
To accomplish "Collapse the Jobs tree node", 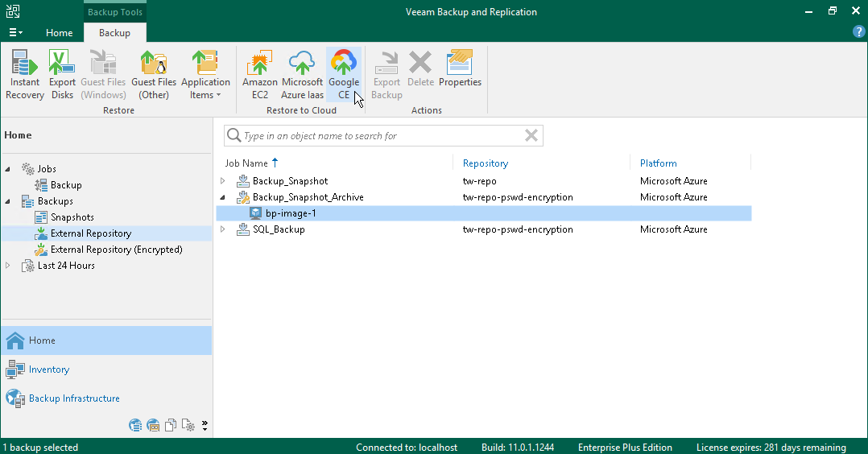I will [x=8, y=169].
